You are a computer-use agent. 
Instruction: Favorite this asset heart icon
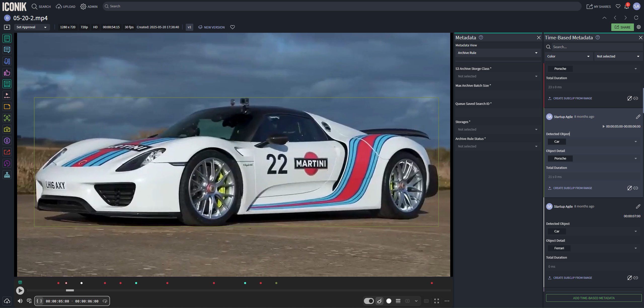[x=233, y=27]
